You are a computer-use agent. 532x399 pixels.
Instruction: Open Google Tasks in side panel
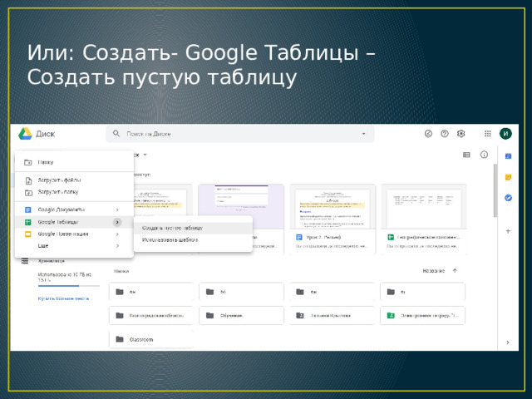click(508, 198)
